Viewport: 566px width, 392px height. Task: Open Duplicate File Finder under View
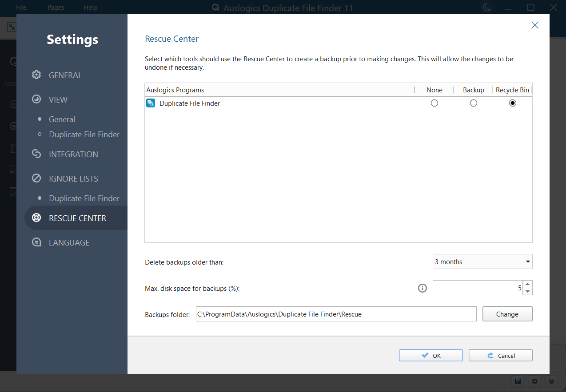pos(84,135)
